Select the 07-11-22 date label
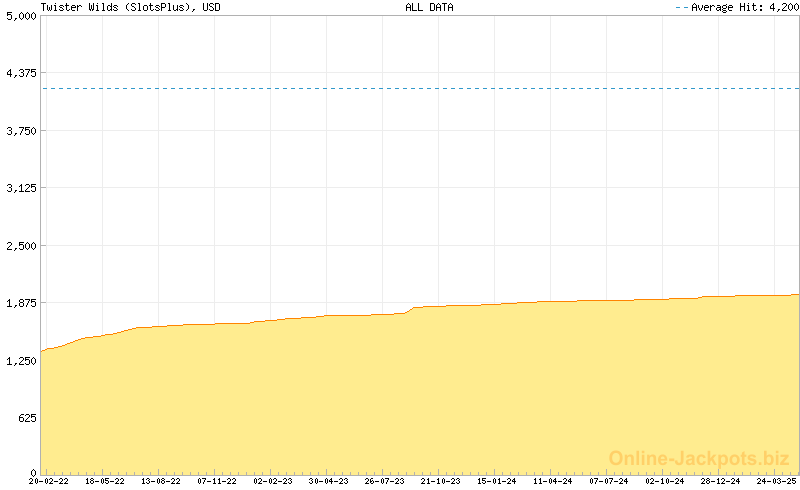The width and height of the screenshot is (800, 490). click(x=216, y=481)
